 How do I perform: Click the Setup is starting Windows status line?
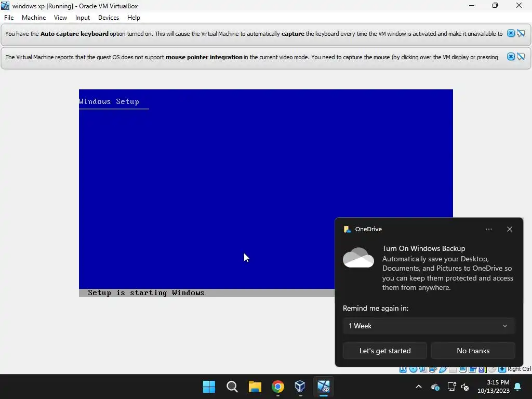pos(146,293)
